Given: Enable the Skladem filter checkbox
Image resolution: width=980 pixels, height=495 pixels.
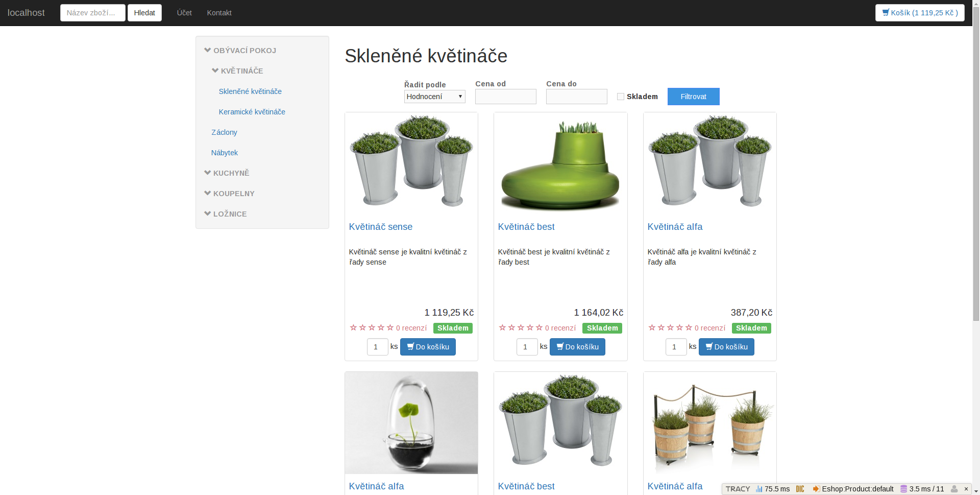Looking at the screenshot, I should 620,96.
